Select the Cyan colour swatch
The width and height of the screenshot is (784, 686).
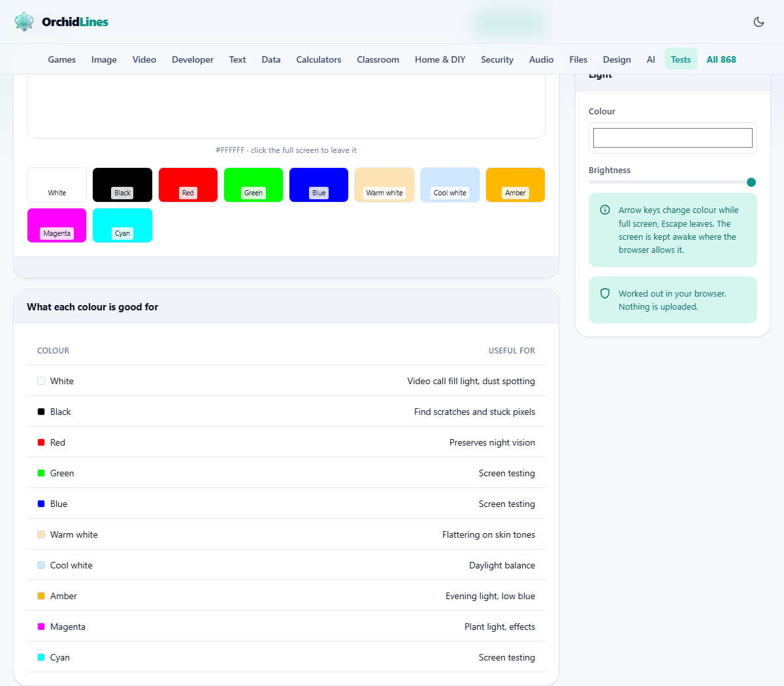(x=122, y=225)
